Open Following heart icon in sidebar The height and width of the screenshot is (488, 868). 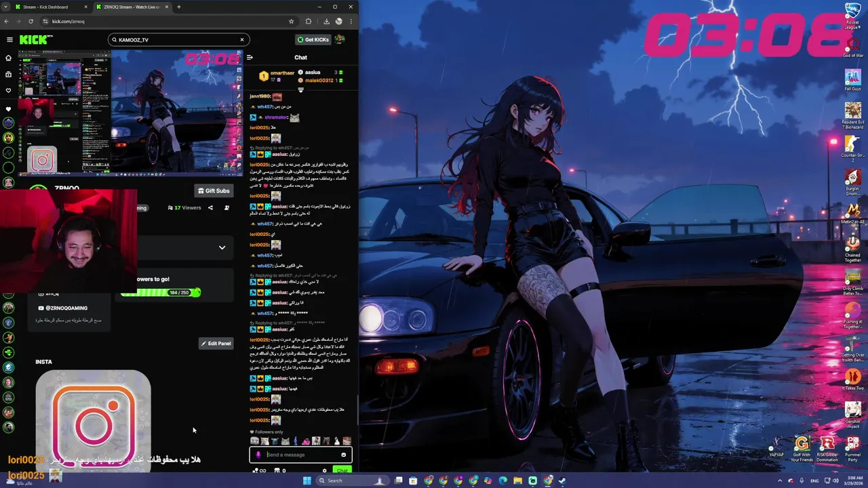pos(8,90)
